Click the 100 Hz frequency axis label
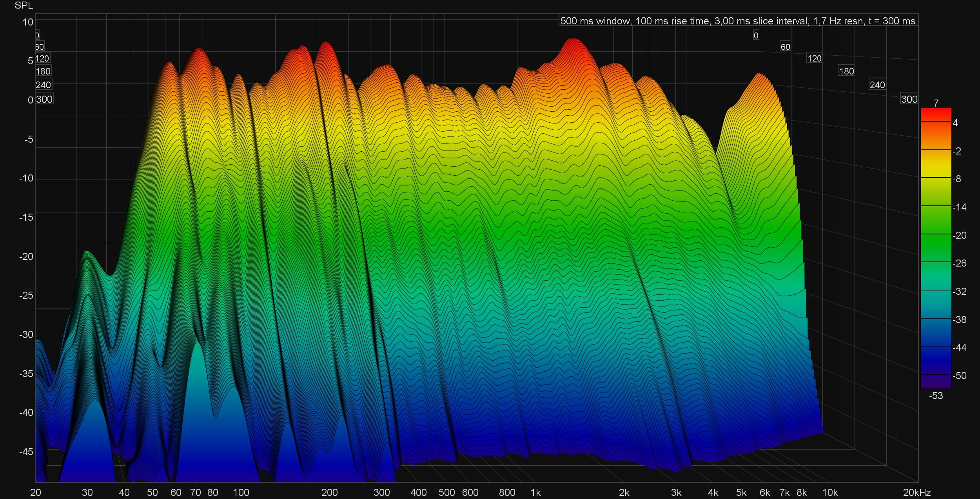Viewport: 980px width, 499px height. [x=241, y=493]
